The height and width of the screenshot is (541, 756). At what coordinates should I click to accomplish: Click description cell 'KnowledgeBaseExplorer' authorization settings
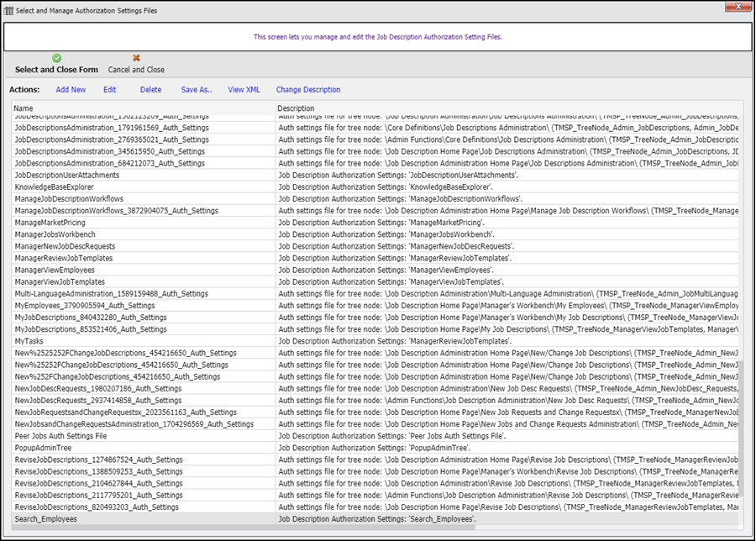click(507, 187)
